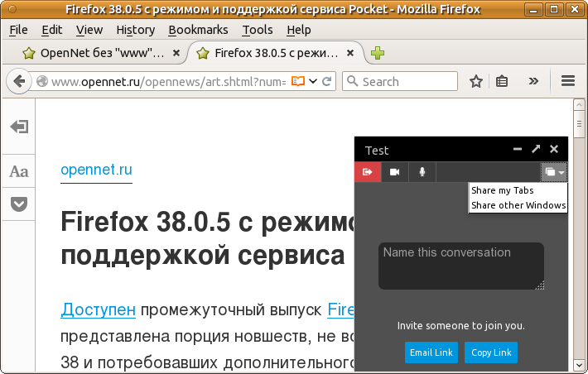Screen dimensions: 588x374
Task: Toggle Reader View icon in address bar
Action: click(x=298, y=81)
